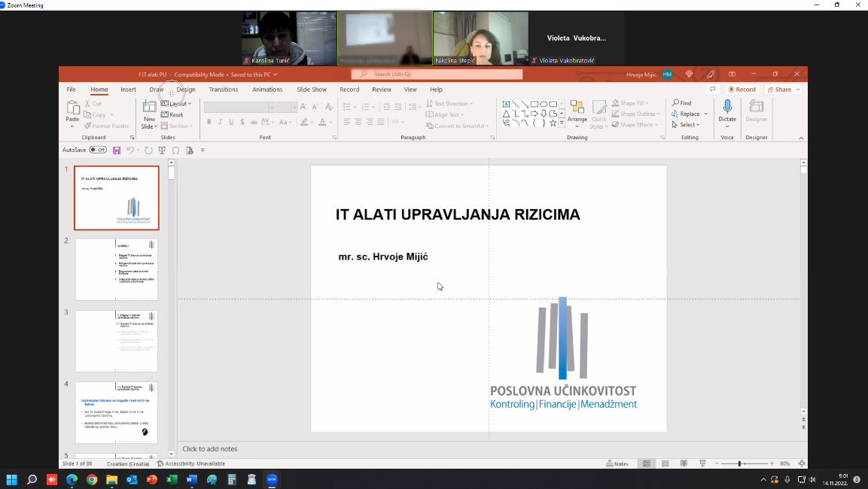
Task: Switch to the Slide Show tab
Action: 312,90
